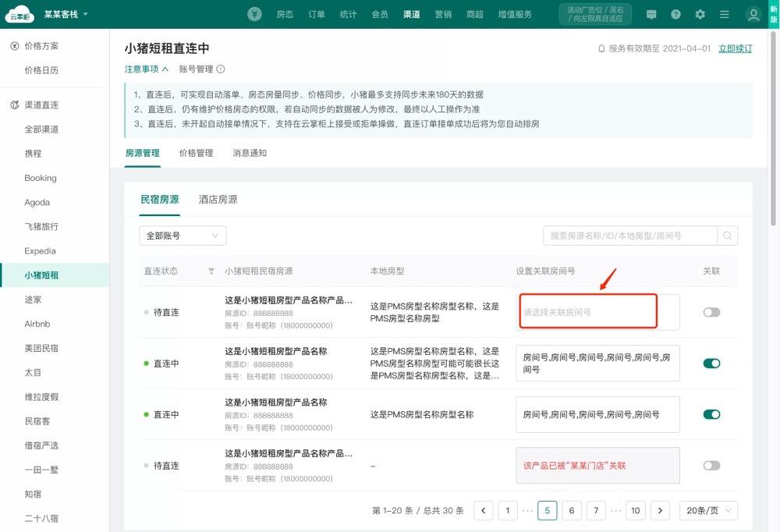780x532 pixels.
Task: Open settings via the gear icon
Action: pyautogui.click(x=700, y=15)
